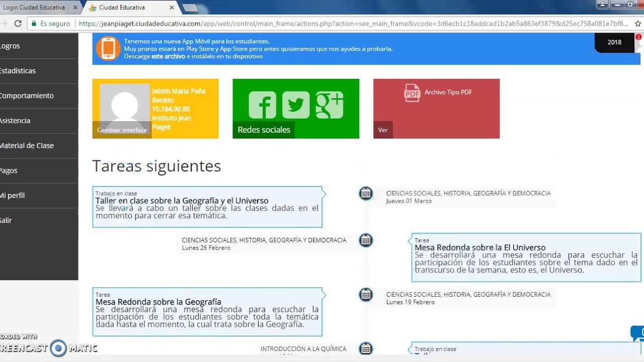
Task: Open Estadísticas in the sidebar
Action: tap(39, 71)
